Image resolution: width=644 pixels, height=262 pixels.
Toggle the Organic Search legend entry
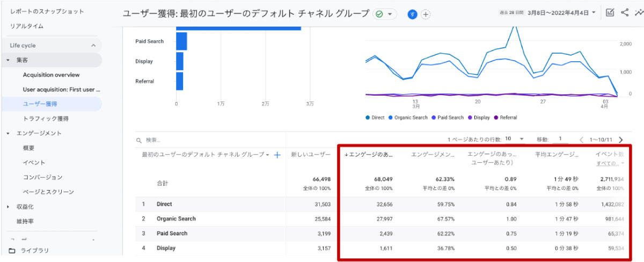click(408, 117)
